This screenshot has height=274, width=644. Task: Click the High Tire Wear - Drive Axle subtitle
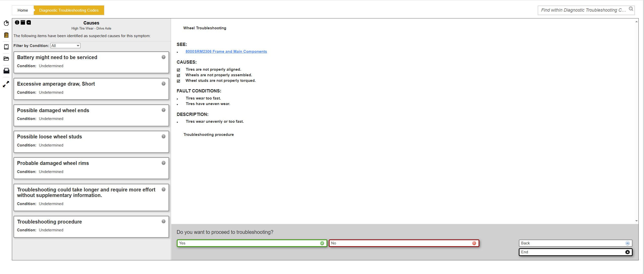pyautogui.click(x=91, y=29)
